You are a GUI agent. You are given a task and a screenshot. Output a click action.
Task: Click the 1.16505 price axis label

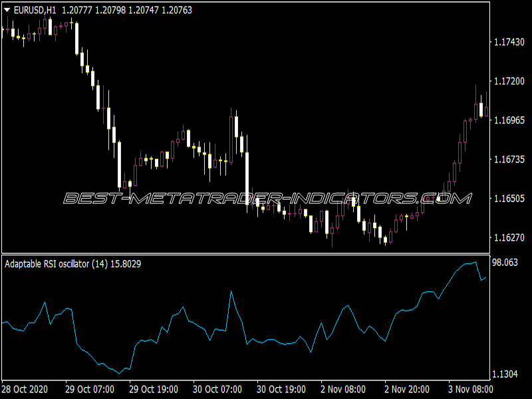coord(509,198)
